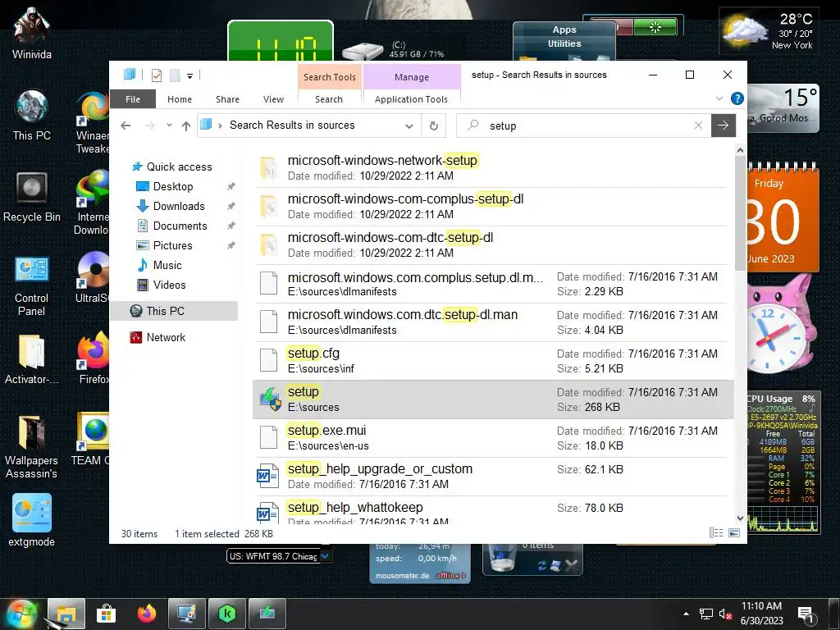The image size is (840, 630).
Task: Open the green K app on taskbar
Action: (x=227, y=614)
